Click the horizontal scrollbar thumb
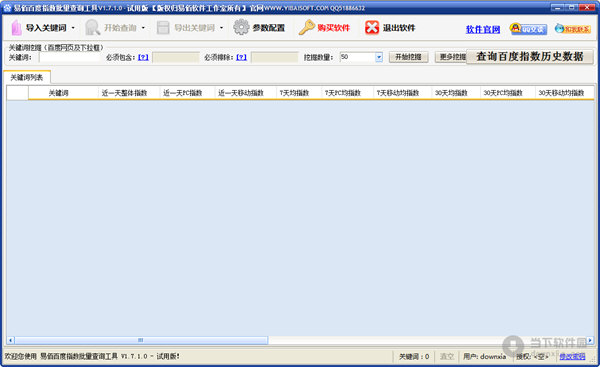600x367 pixels. [x=141, y=340]
